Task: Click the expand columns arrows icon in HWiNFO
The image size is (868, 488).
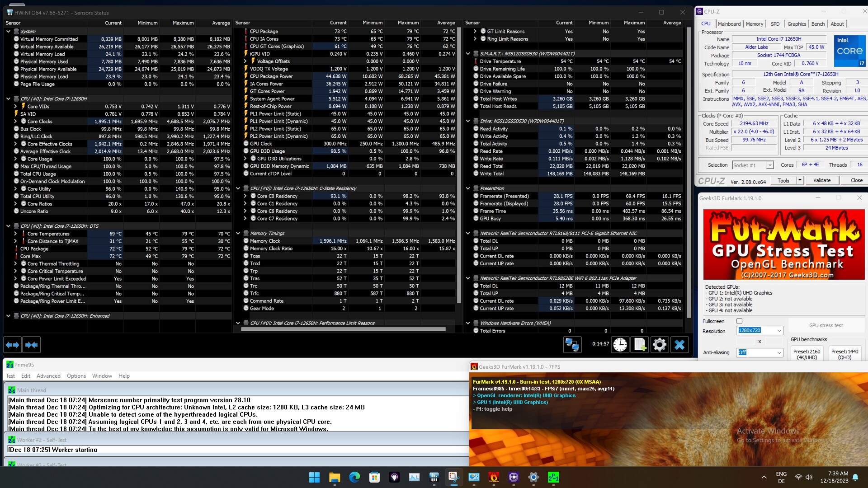Action: pyautogui.click(x=13, y=345)
